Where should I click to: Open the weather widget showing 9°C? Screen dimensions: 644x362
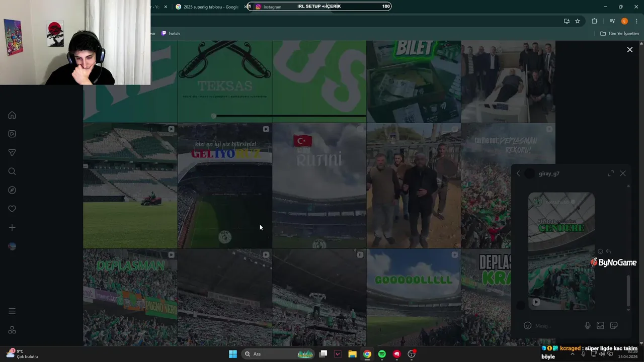pos(22,354)
